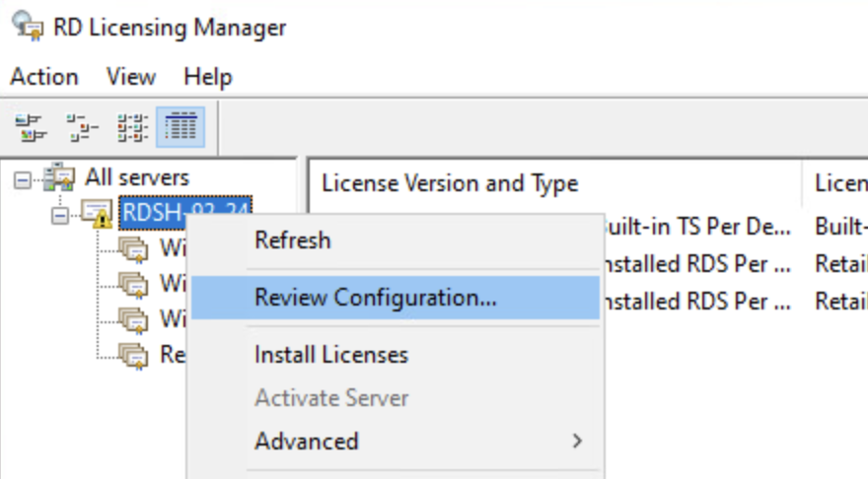Image resolution: width=868 pixels, height=479 pixels.
Task: Click the All servers node icon
Action: point(60,178)
